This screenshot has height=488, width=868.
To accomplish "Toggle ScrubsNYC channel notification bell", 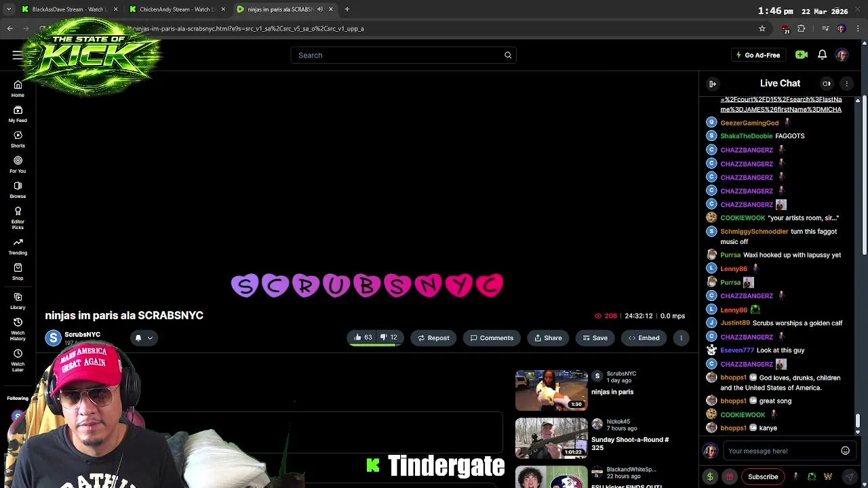I will coord(138,338).
